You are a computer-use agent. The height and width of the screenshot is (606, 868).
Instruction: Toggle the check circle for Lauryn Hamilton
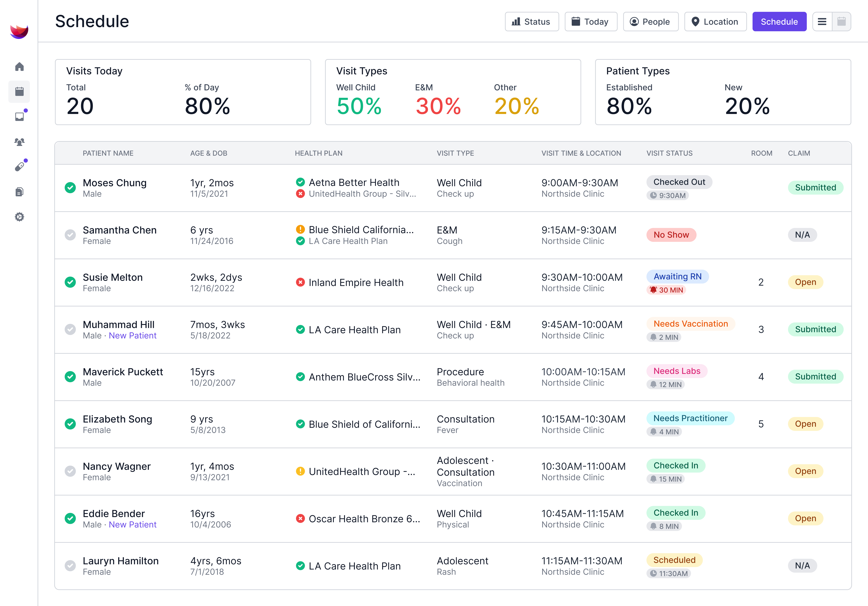[x=70, y=566]
